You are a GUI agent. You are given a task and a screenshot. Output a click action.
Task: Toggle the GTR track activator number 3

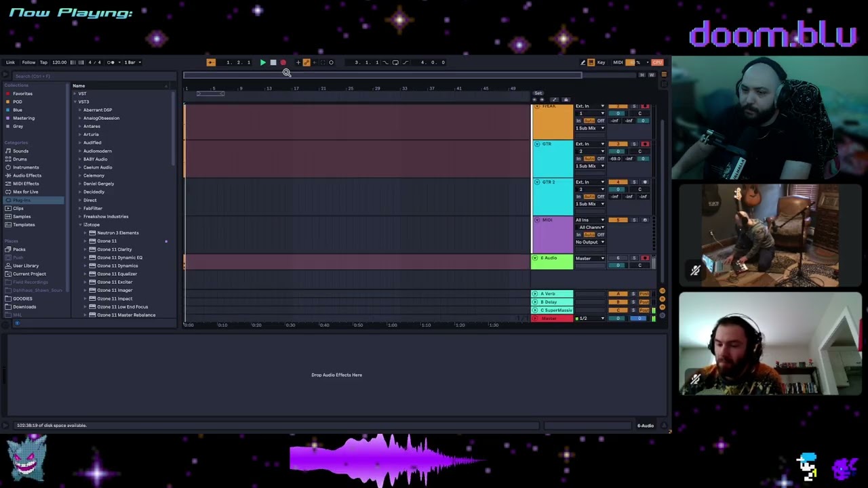pos(618,144)
